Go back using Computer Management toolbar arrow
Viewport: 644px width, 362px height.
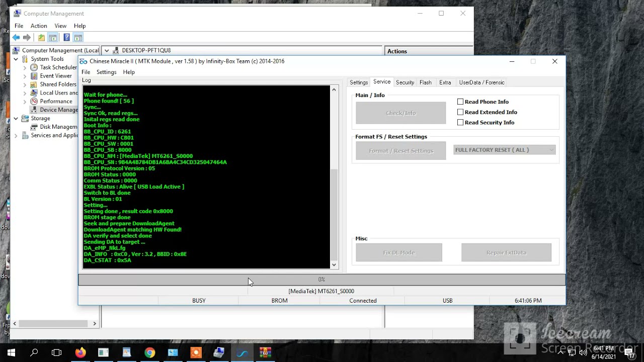16,38
